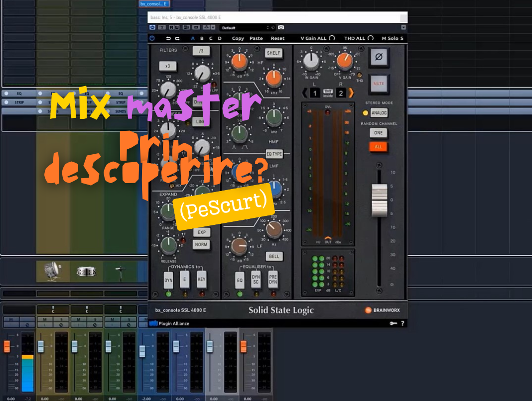Click the redo arrow in plugin toolbar
532x401 pixels.
click(x=177, y=38)
